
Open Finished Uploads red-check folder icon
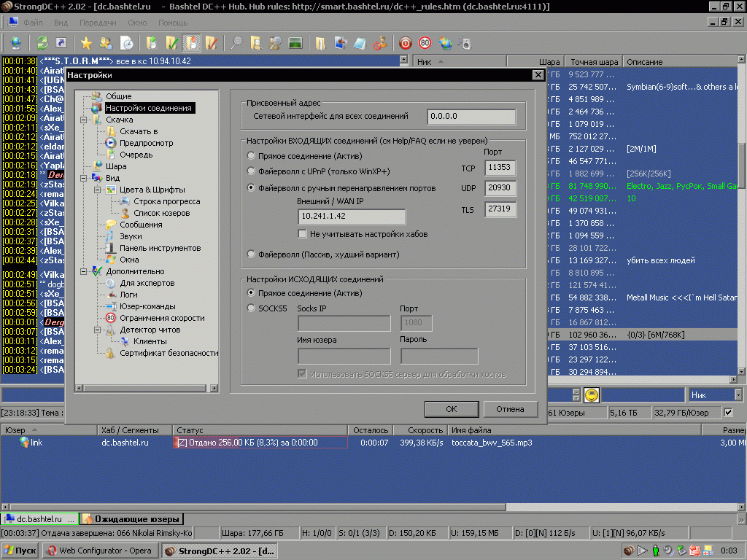[211, 43]
